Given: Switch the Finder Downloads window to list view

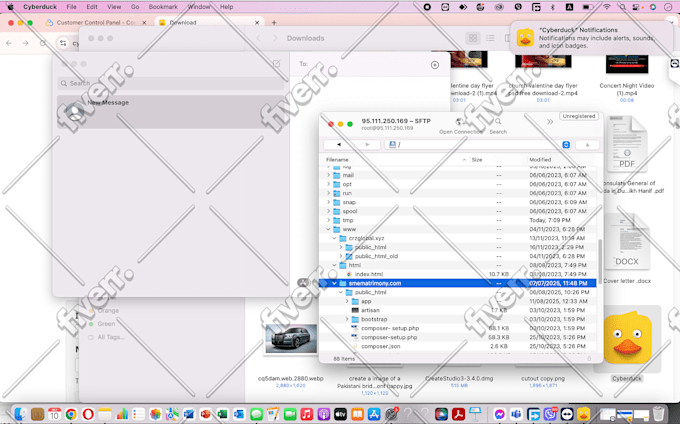Looking at the screenshot, I should [490, 38].
